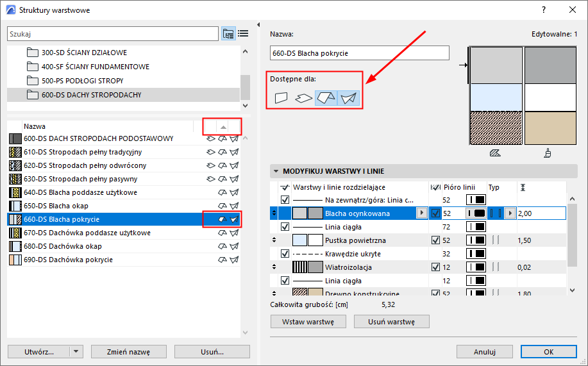
Task: Click the 620-DS Stropodach pełny odwrócony fill icon
Action: [x=15, y=165]
